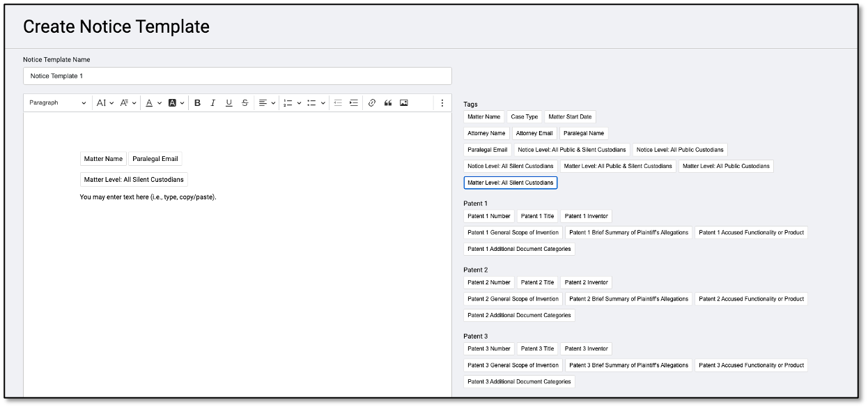Click the highlighted Matter Level: All Silent Custodians tag in the Tags panel
The width and height of the screenshot is (868, 407).
click(x=511, y=183)
